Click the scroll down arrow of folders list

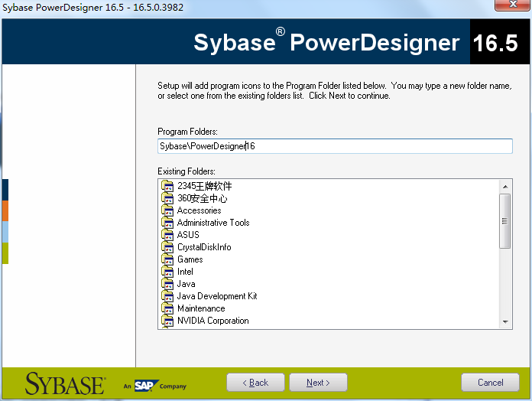pos(505,321)
